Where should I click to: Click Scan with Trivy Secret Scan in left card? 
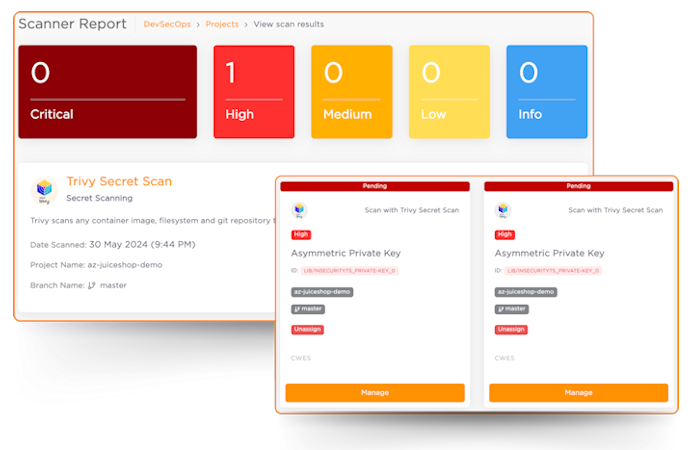pos(412,210)
